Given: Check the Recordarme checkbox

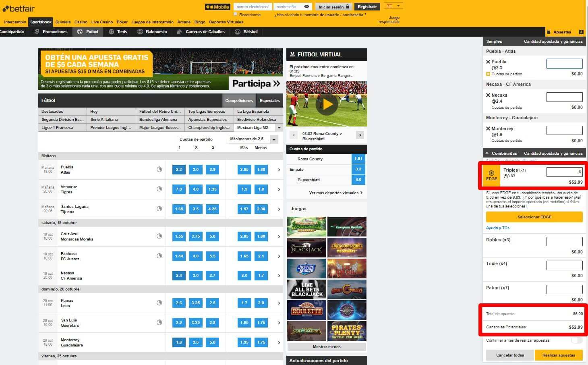Looking at the screenshot, I should (x=236, y=14).
